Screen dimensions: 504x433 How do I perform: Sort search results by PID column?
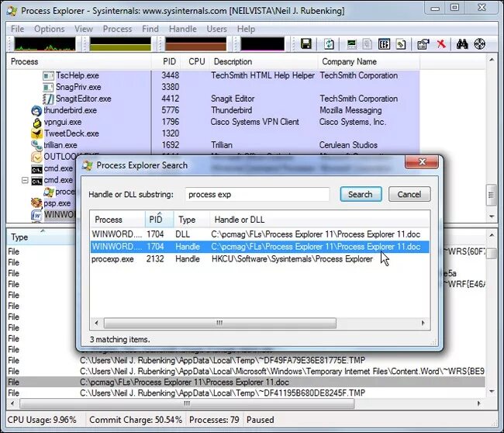[x=160, y=220]
